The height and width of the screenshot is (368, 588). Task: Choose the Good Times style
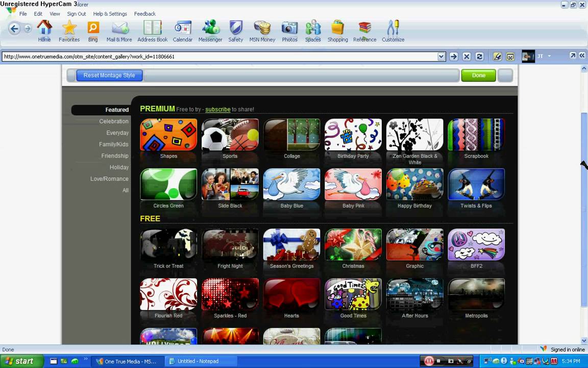point(353,294)
